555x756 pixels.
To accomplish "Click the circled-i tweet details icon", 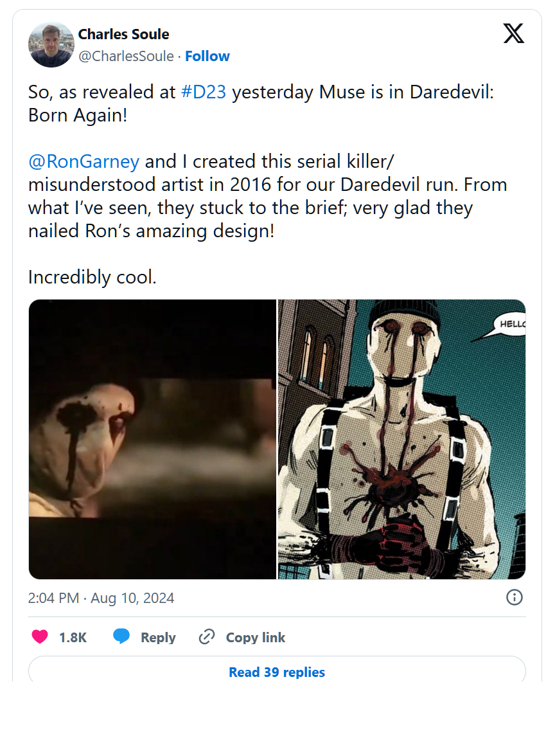I will (514, 598).
